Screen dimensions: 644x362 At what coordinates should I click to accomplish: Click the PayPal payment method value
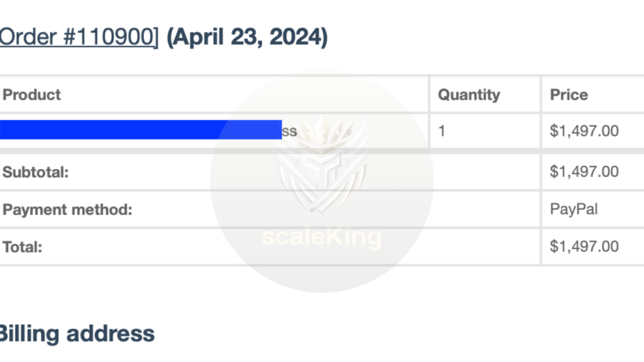574,209
